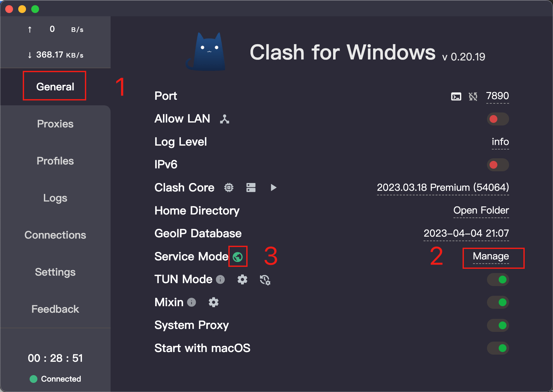Click the terminal icon beside Port
Viewport: 553px width, 392px height.
click(456, 97)
